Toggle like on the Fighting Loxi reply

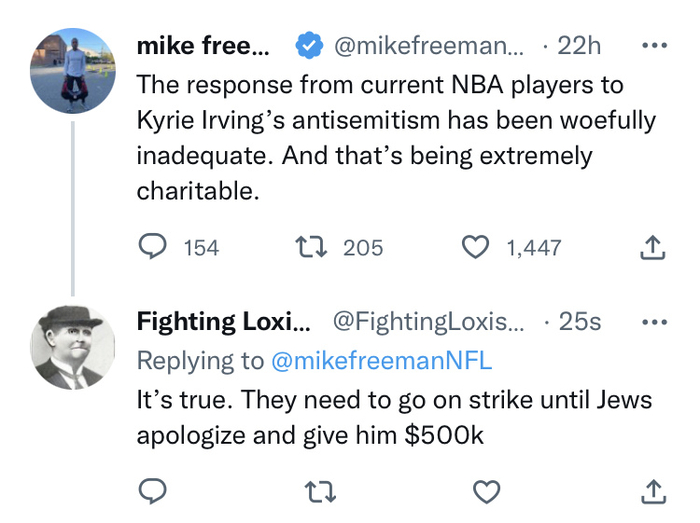485,491
